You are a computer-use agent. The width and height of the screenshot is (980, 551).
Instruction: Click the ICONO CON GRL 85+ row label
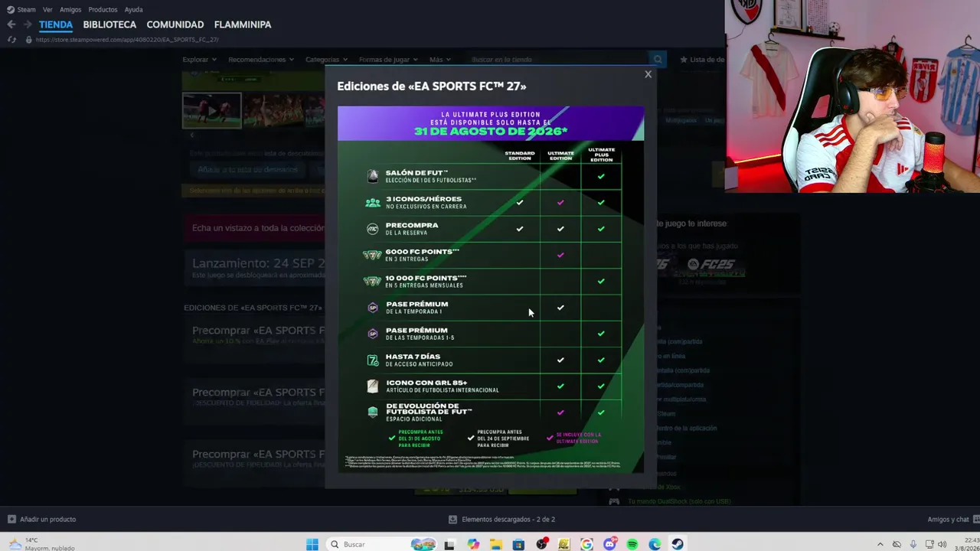pos(443,386)
